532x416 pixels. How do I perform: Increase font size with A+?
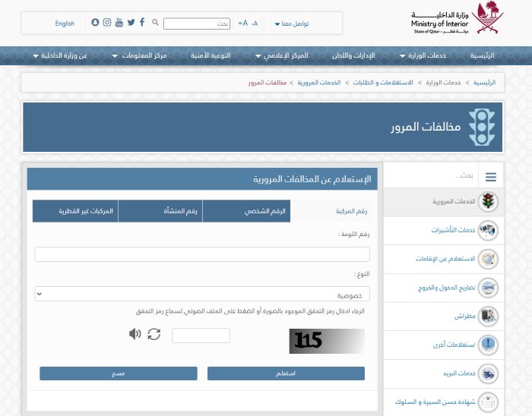(x=243, y=23)
